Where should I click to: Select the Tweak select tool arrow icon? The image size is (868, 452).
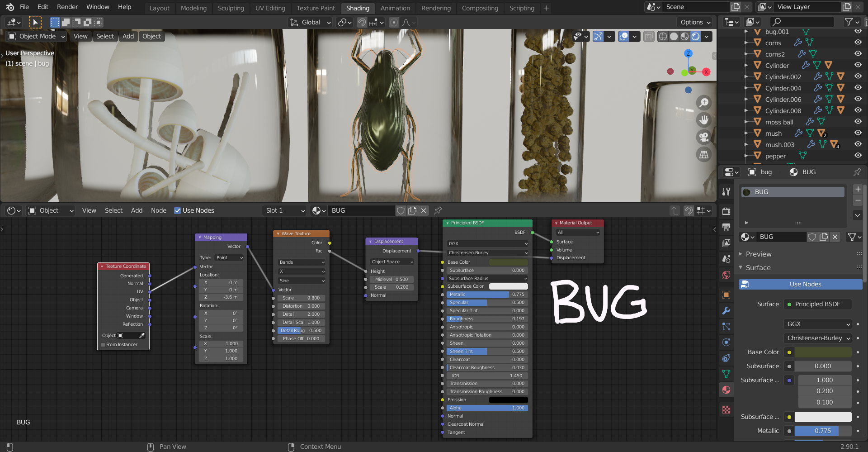click(35, 22)
